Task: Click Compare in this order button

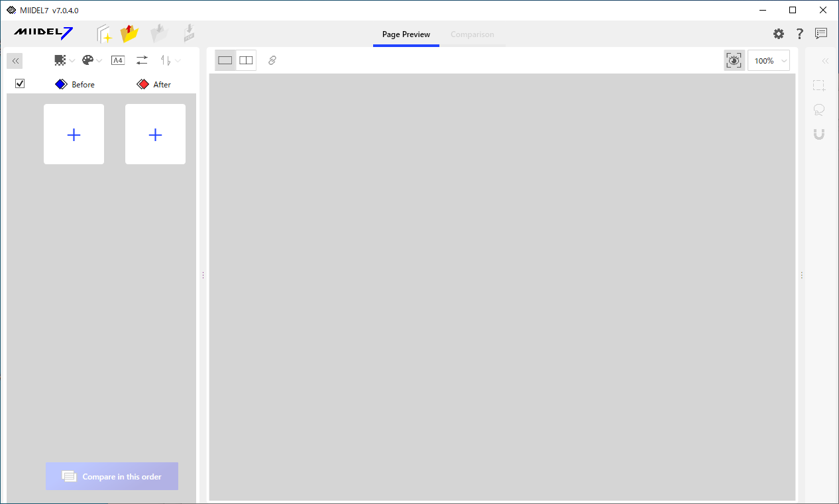Action: pos(112,476)
